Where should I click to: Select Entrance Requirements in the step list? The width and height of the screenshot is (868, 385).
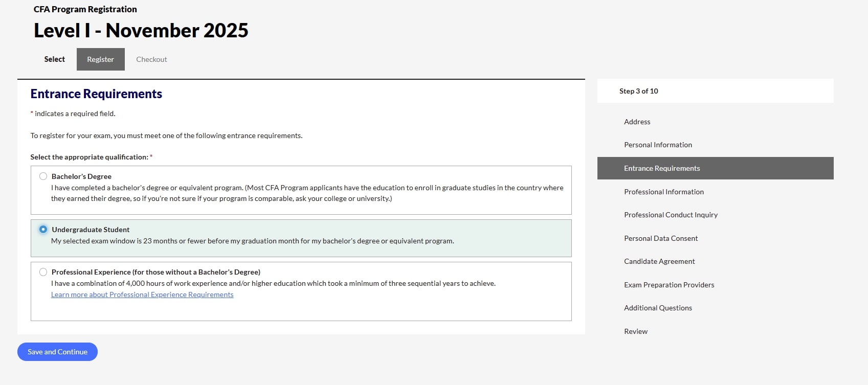tap(716, 168)
